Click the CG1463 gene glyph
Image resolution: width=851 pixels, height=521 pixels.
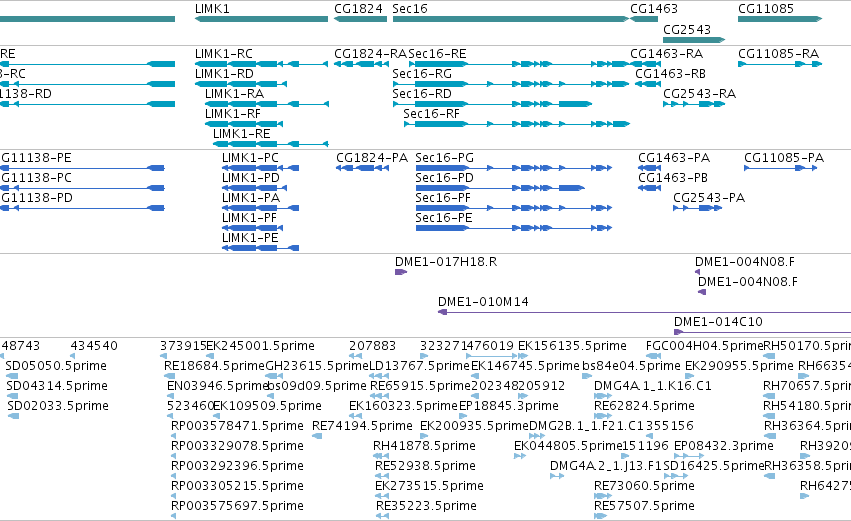[x=644, y=19]
